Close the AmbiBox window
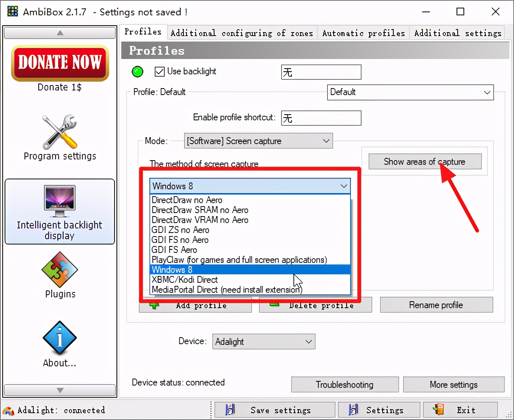 pos(496,12)
